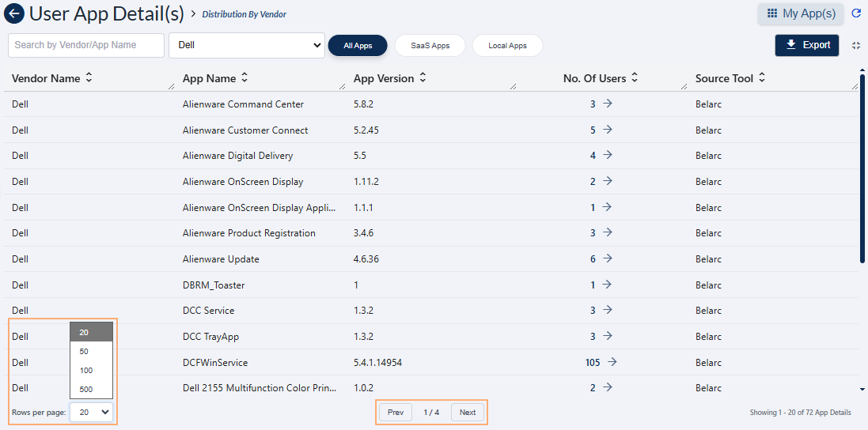Image resolution: width=868 pixels, height=430 pixels.
Task: Select the Local Apps filter
Action: point(507,45)
